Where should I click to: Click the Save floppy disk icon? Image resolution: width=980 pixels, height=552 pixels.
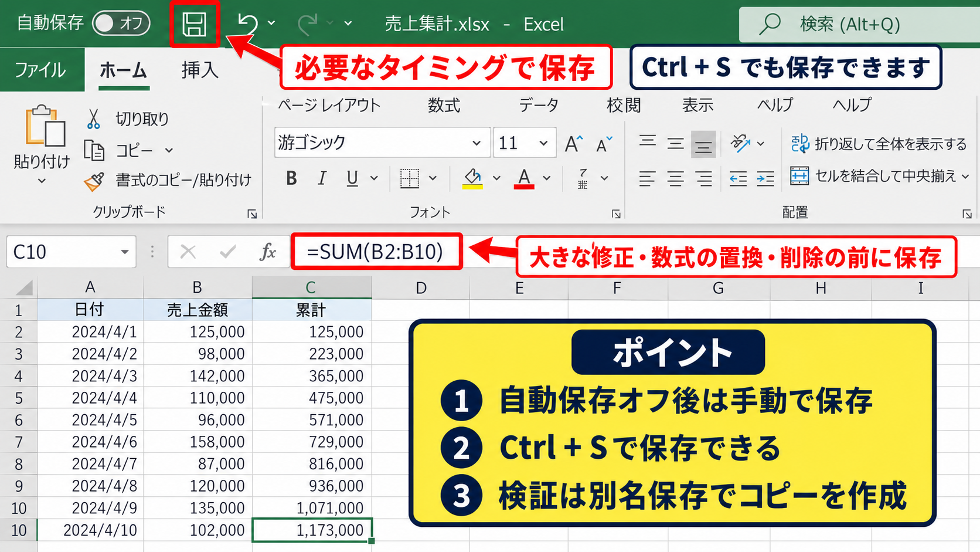(x=195, y=25)
